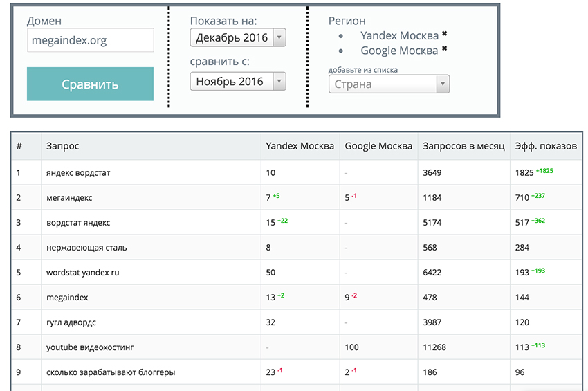Viewport: 588px width, 391px height.
Task: Select the мегаиндекс query
Action: (x=69, y=198)
